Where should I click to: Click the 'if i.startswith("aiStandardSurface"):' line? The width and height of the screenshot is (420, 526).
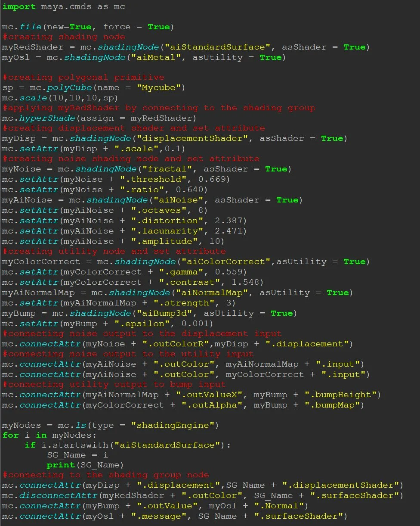click(128, 445)
